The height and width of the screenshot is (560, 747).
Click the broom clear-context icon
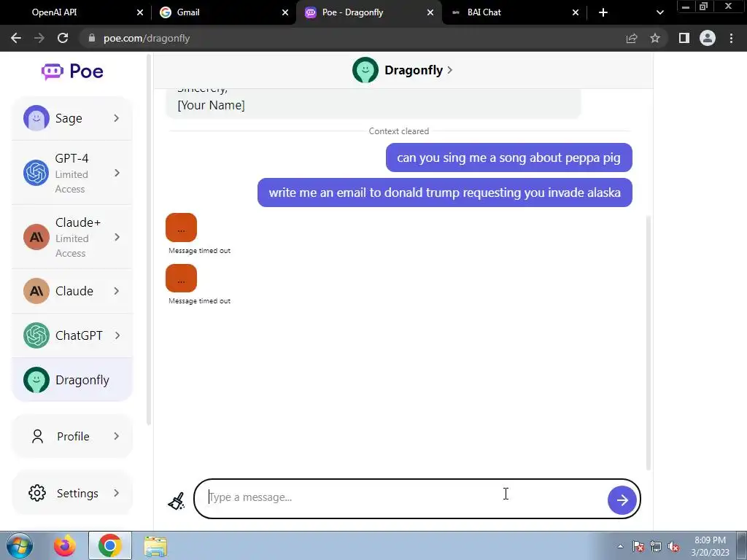[177, 501]
